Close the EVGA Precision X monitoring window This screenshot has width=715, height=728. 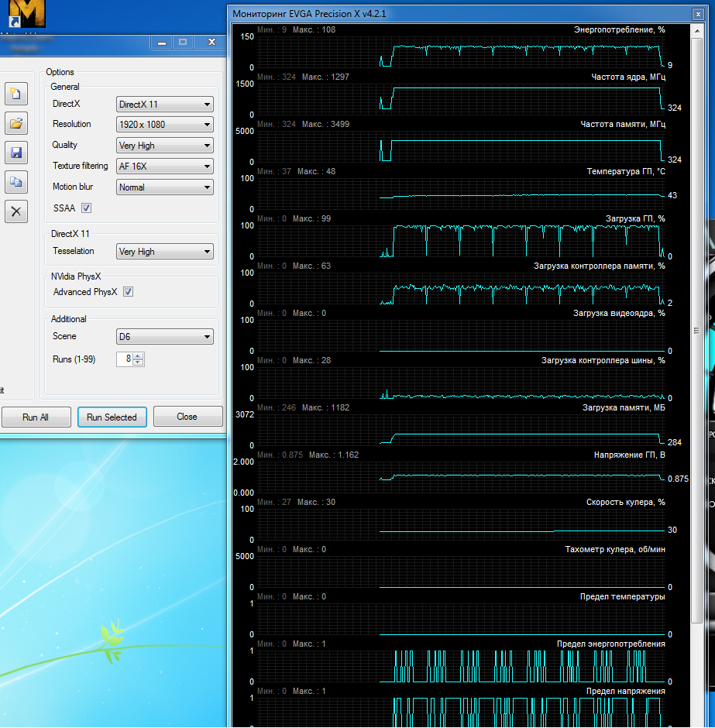(x=698, y=15)
